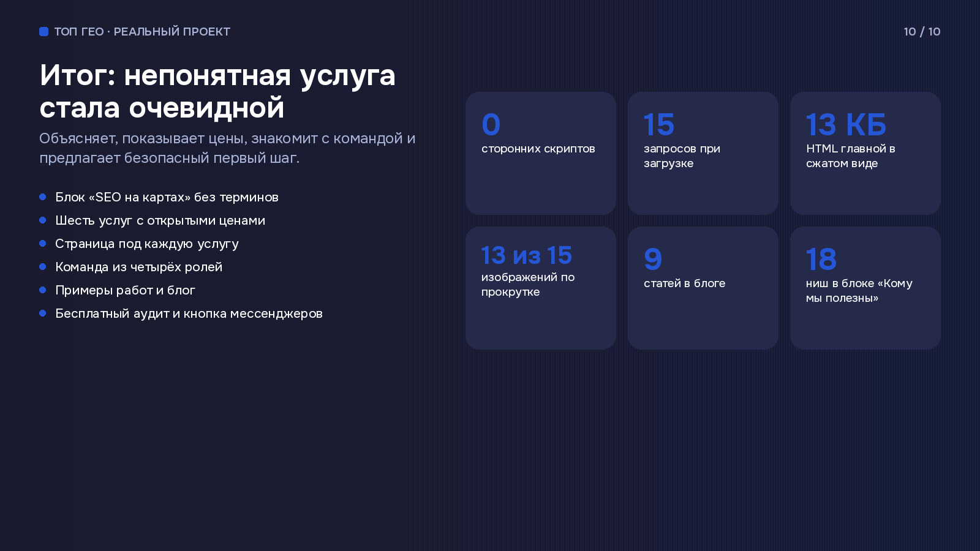Click the label сторонних скриптов
Image resolution: width=980 pixels, height=551 pixels.
pyautogui.click(x=538, y=149)
